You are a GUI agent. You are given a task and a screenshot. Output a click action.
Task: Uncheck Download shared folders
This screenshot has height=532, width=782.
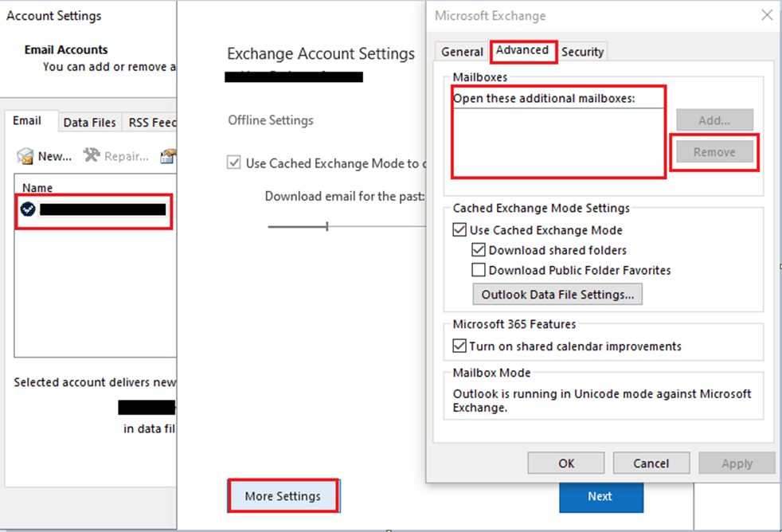pyautogui.click(x=479, y=250)
